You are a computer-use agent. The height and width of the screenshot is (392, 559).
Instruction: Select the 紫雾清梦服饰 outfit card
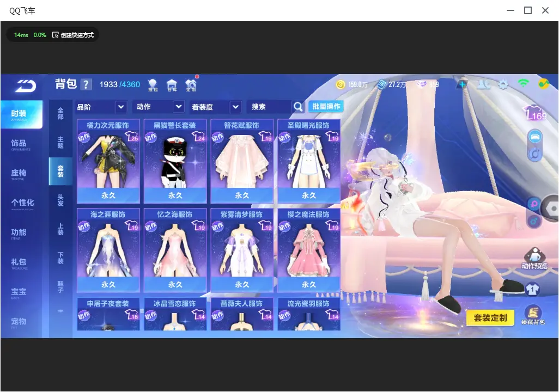coord(242,250)
